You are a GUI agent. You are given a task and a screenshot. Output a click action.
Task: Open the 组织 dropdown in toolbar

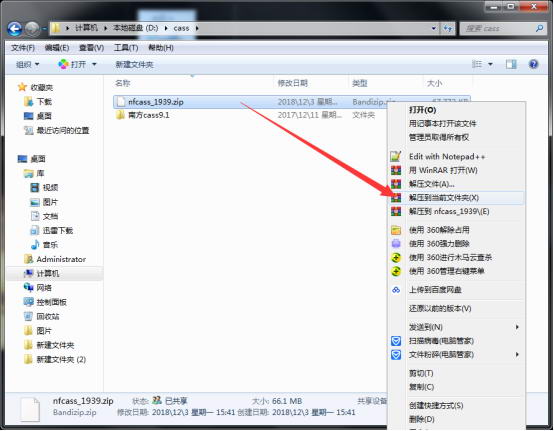(x=27, y=64)
